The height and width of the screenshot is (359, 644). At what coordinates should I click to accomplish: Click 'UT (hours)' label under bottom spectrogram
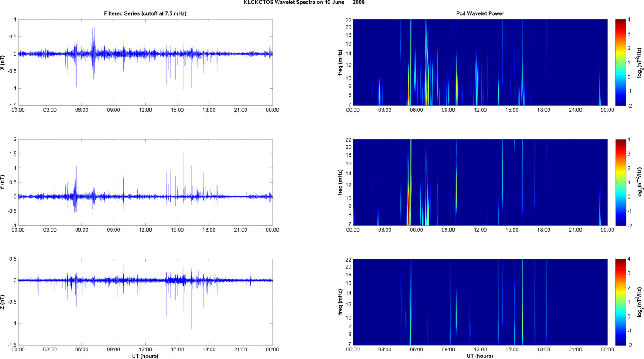pyautogui.click(x=480, y=356)
